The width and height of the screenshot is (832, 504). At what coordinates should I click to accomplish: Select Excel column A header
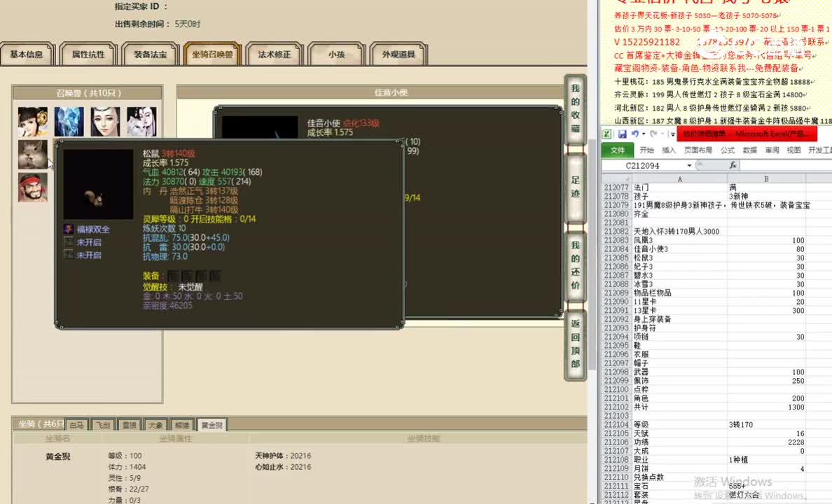[680, 179]
